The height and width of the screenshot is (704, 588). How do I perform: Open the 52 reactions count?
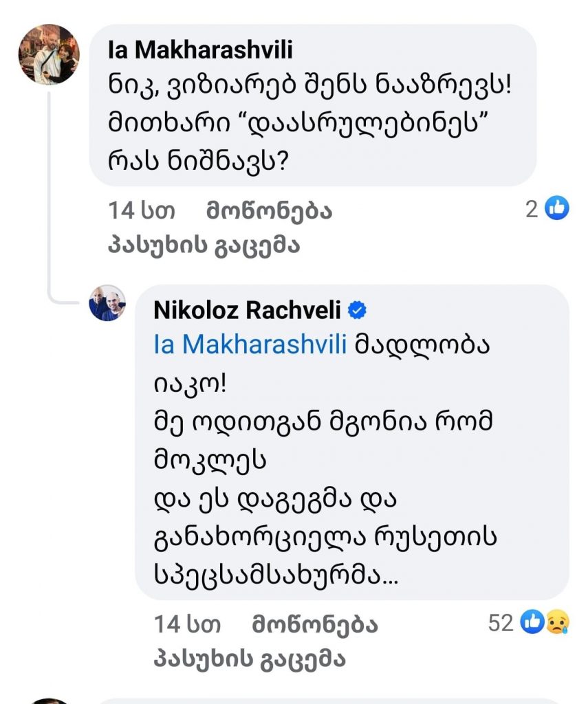click(501, 624)
